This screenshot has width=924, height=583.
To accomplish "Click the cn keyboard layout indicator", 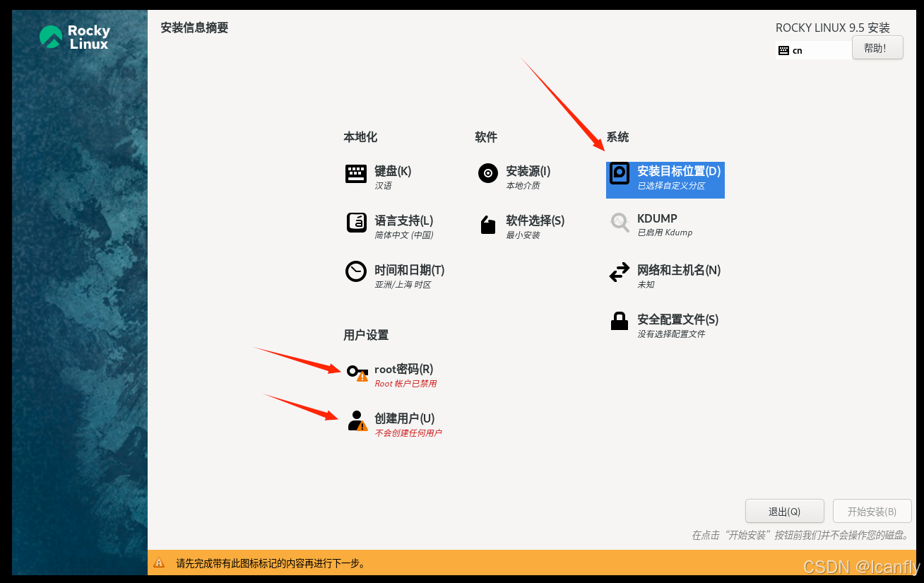I will point(812,50).
